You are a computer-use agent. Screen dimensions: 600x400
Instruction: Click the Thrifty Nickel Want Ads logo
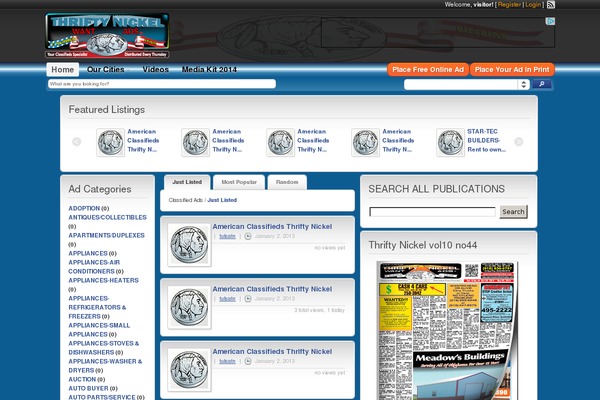(107, 36)
